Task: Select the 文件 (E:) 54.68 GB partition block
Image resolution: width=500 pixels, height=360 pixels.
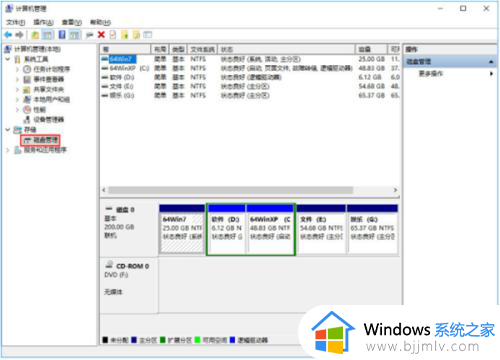Action: (x=321, y=229)
